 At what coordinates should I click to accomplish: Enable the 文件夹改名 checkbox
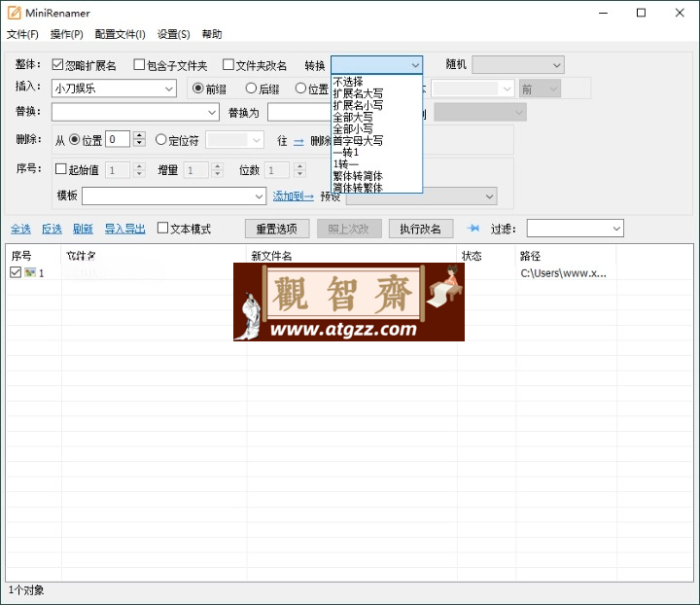(x=228, y=65)
